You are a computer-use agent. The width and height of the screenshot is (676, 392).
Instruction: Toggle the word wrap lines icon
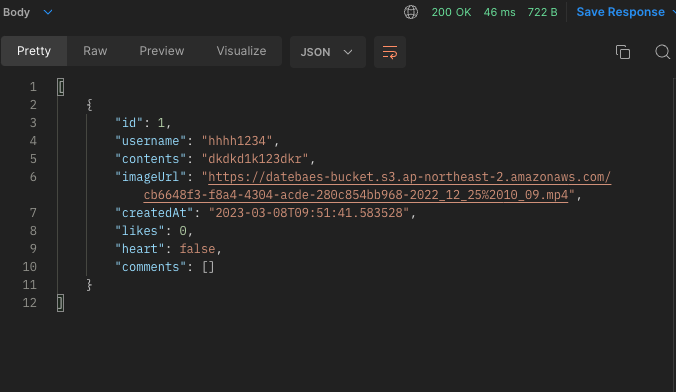pyautogui.click(x=390, y=52)
